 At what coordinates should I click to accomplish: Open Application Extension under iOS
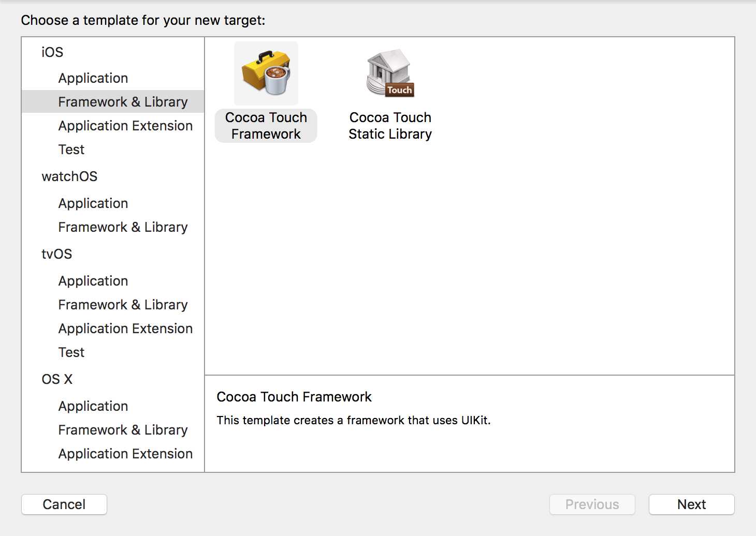(x=125, y=126)
